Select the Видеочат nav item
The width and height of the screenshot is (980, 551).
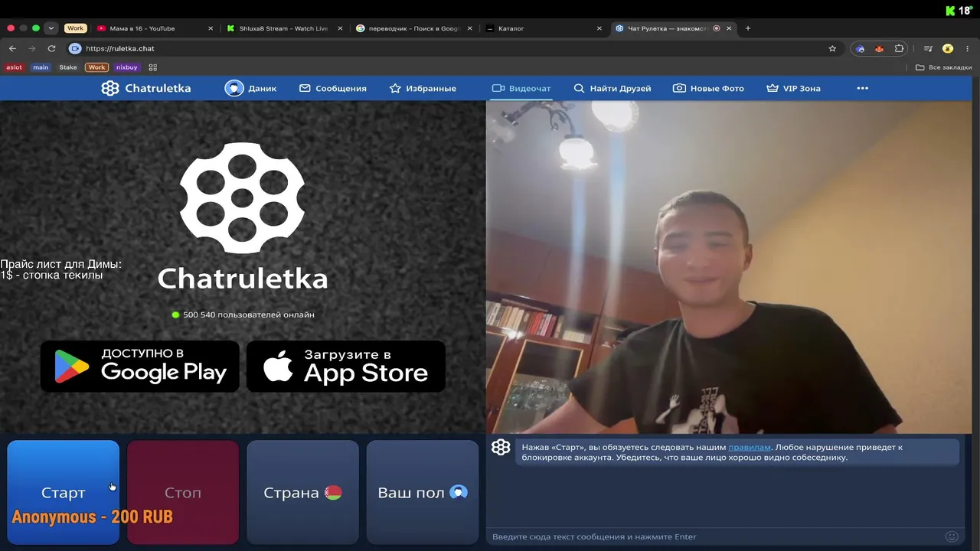click(521, 88)
